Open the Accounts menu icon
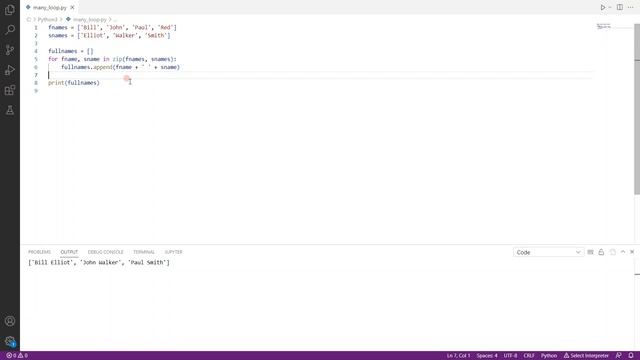 [x=10, y=321]
